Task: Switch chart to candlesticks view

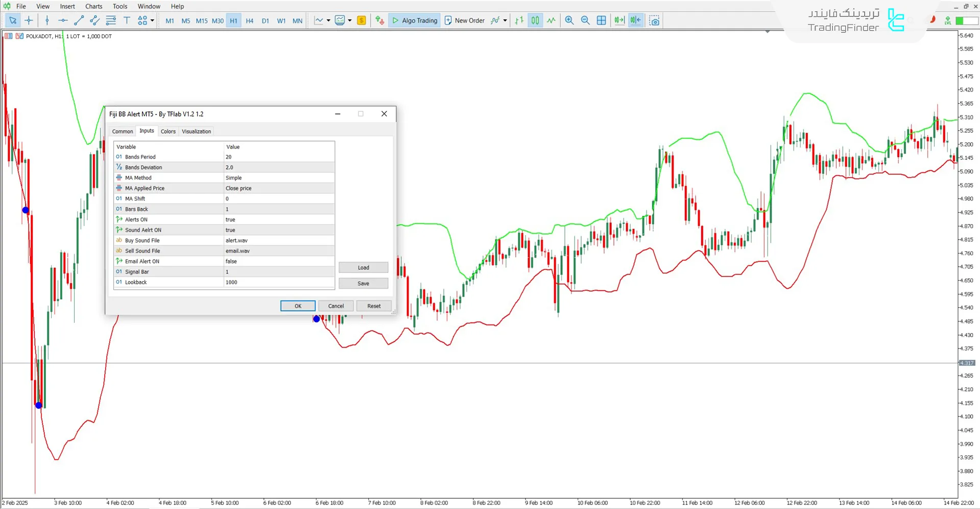Action: pyautogui.click(x=535, y=20)
